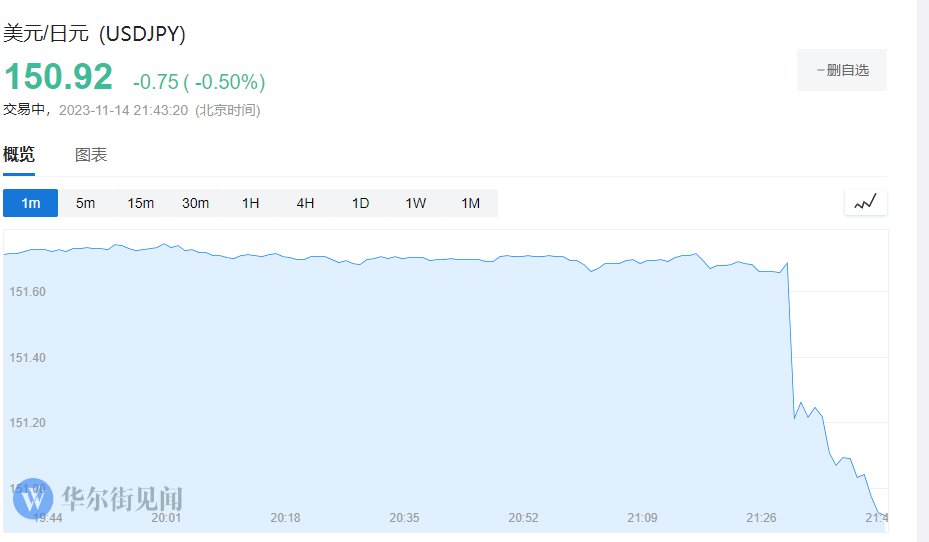
Task: Click the -0.75 (-0.50%) change value
Action: pos(199,82)
